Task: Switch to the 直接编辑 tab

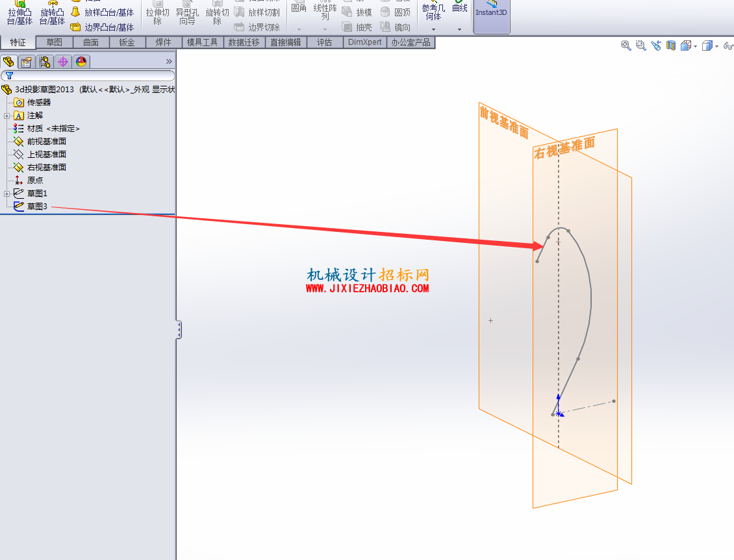Action: coord(286,42)
